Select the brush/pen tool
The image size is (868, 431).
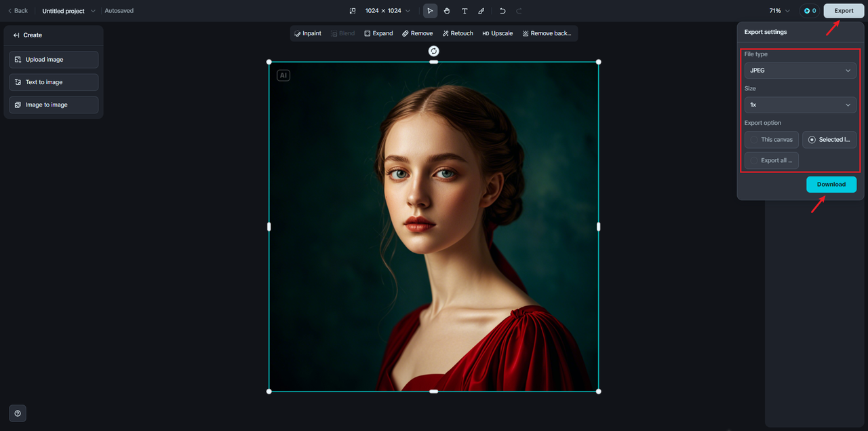481,11
